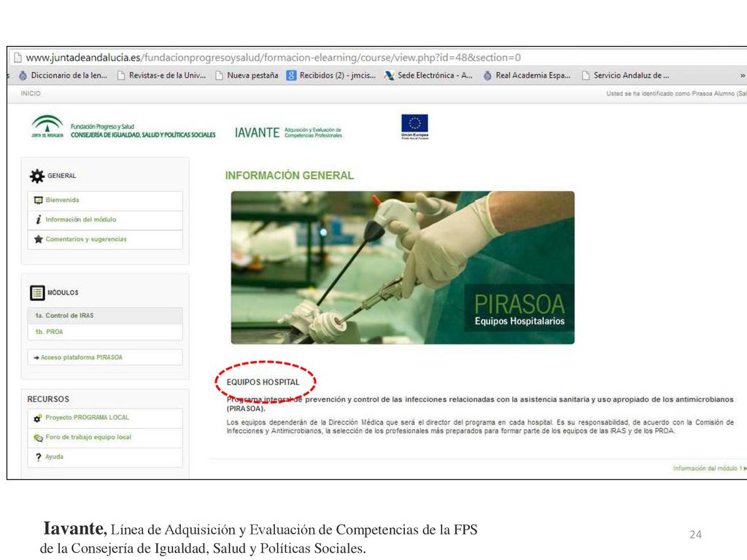
Task: Go to next page Información del módulo 1
Action: click(709, 469)
